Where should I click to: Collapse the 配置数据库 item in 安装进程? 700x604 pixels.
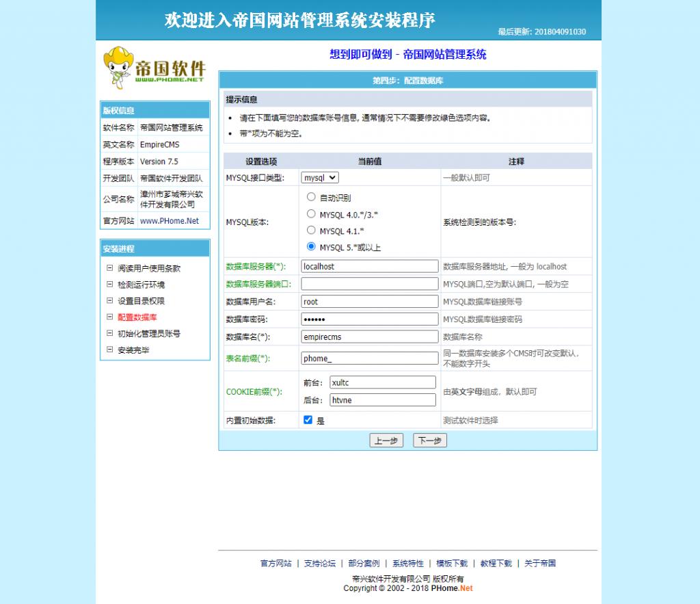109,317
